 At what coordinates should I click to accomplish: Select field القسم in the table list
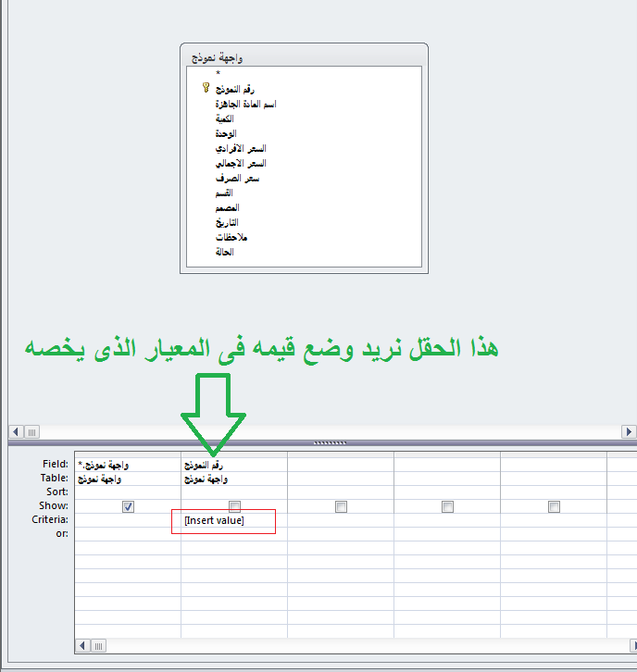coord(224,193)
